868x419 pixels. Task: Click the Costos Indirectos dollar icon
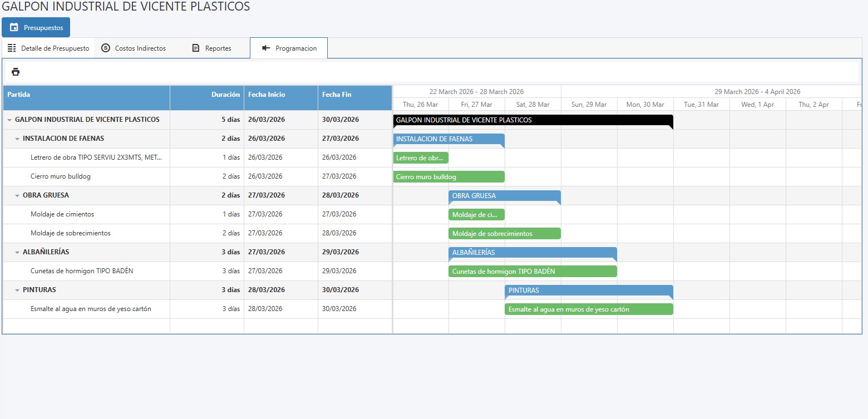click(106, 48)
